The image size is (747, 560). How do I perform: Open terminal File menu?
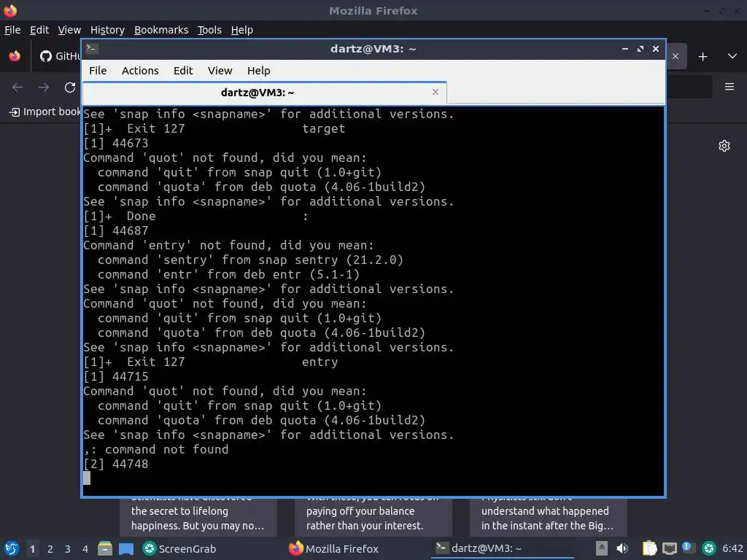(x=98, y=71)
